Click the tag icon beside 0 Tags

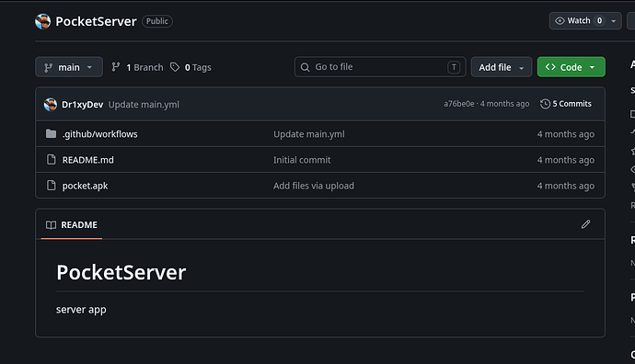[x=175, y=67]
